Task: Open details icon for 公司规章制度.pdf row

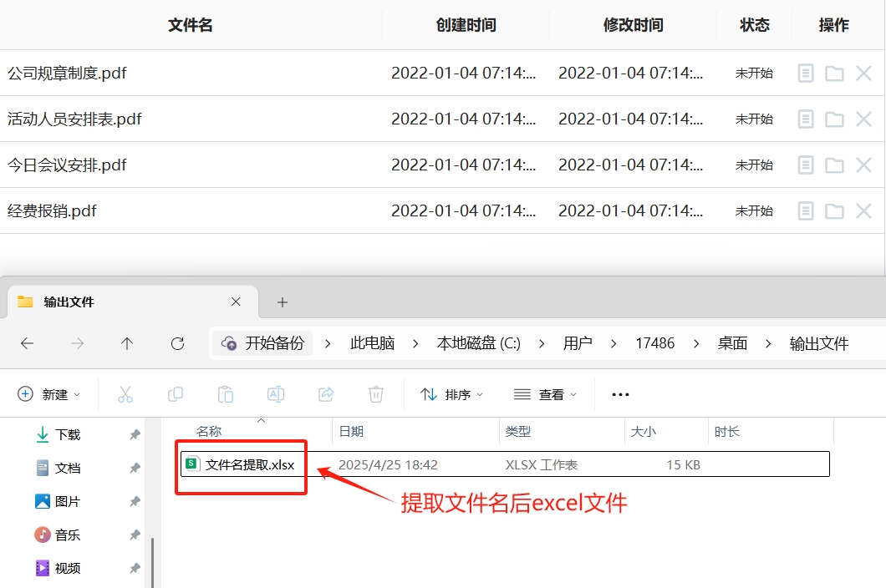Action: coord(806,73)
